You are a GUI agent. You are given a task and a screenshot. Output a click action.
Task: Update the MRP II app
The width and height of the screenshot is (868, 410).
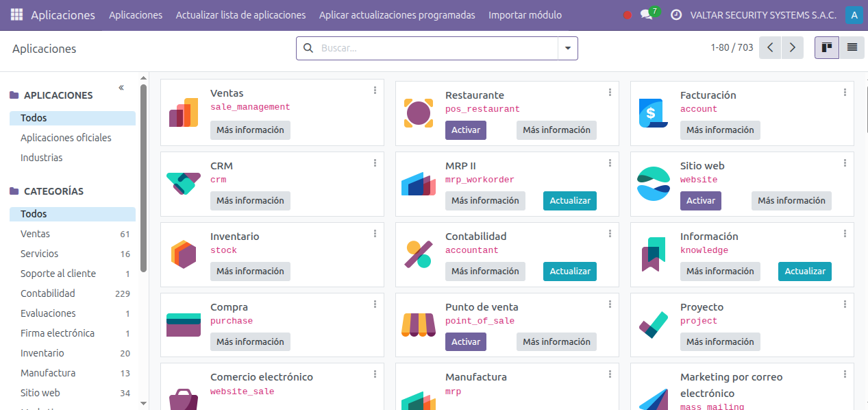point(570,201)
